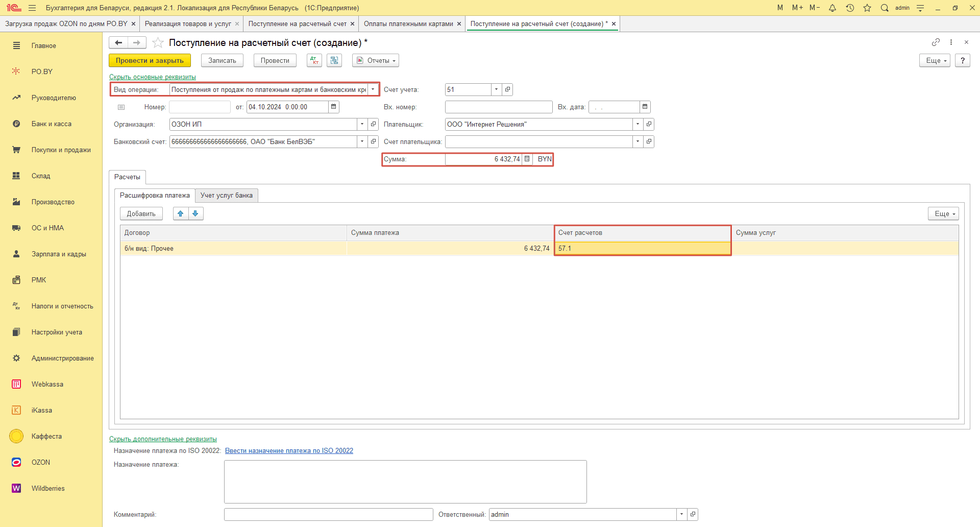Viewport: 980px width, 527px height.
Task: Open Плательщик item form icon
Action: pyautogui.click(x=649, y=124)
